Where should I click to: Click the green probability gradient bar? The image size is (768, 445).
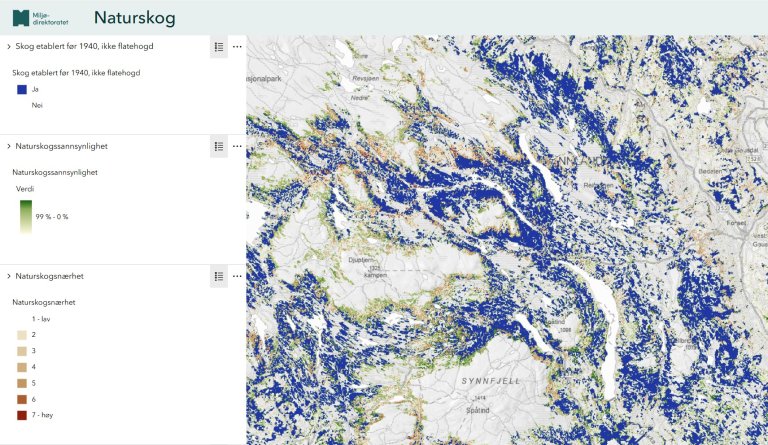click(26, 216)
